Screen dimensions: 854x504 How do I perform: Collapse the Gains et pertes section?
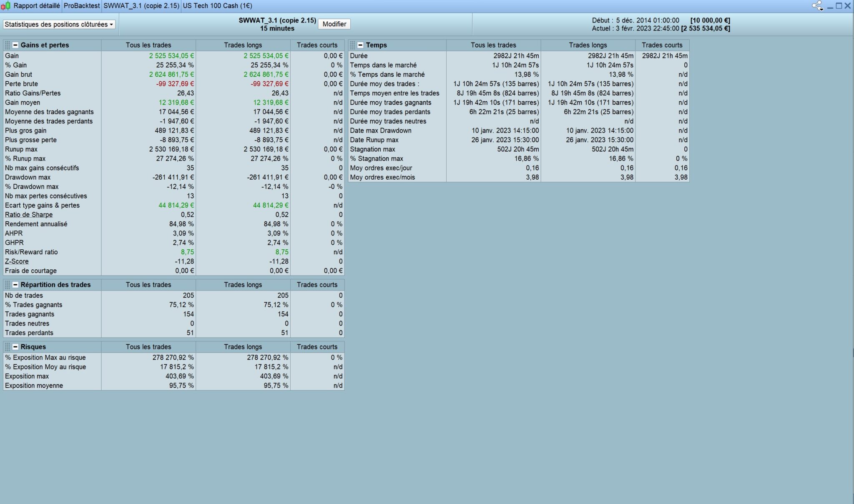pyautogui.click(x=15, y=45)
